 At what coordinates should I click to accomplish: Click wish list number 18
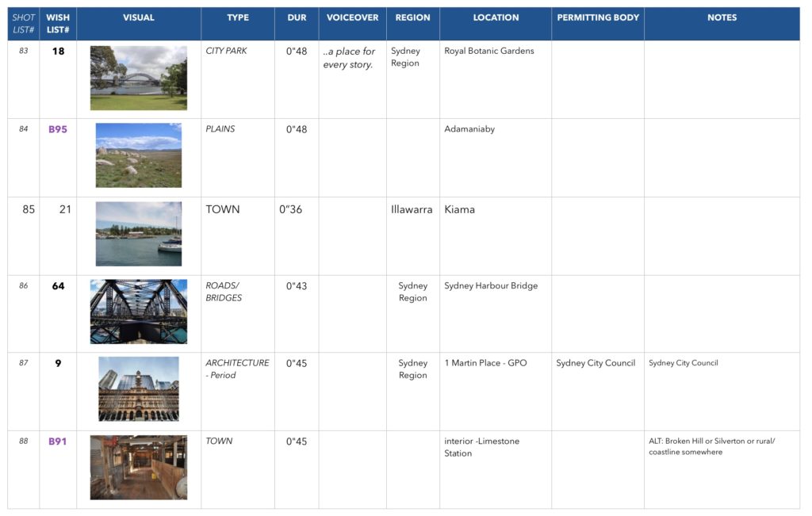pyautogui.click(x=58, y=52)
